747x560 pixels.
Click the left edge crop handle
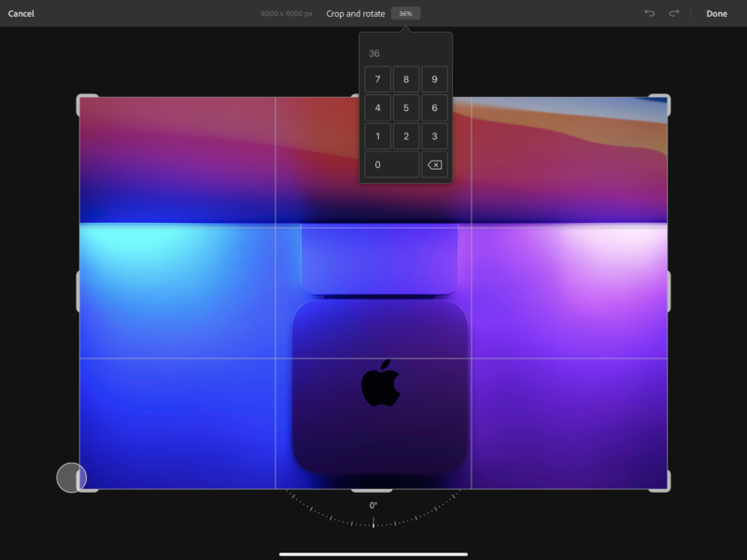78,291
